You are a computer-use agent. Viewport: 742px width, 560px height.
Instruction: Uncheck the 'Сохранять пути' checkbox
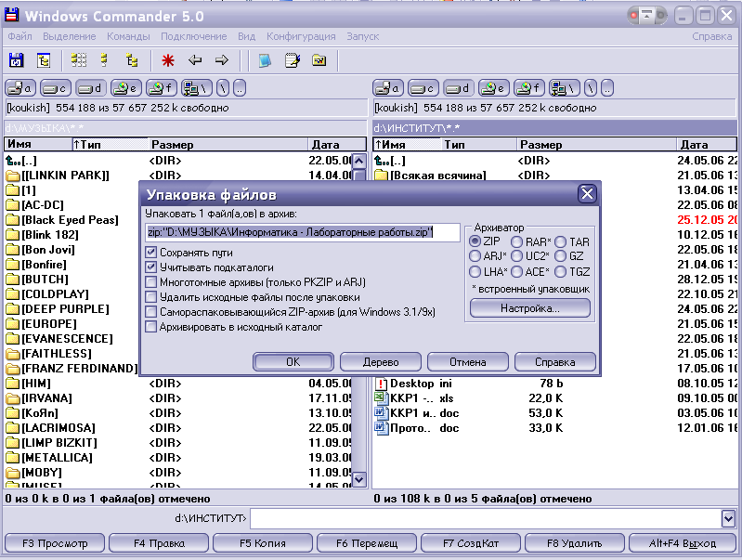pos(151,253)
